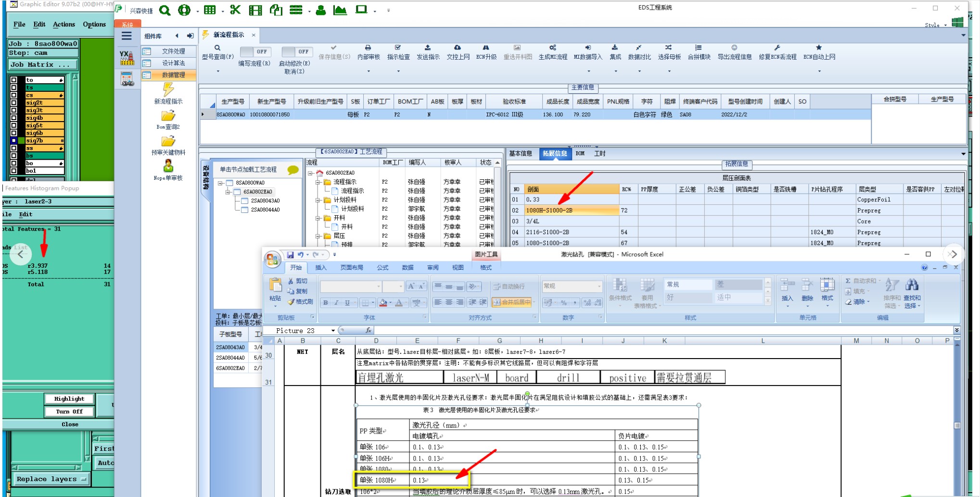Open Actions menu in Graphic Editor
Image resolution: width=980 pixels, height=497 pixels.
(64, 25)
